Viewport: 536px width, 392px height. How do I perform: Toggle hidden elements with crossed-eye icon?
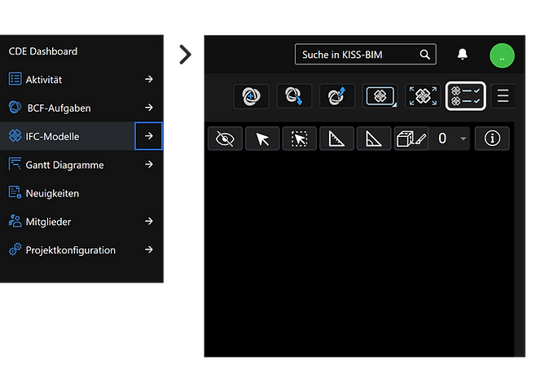(225, 139)
